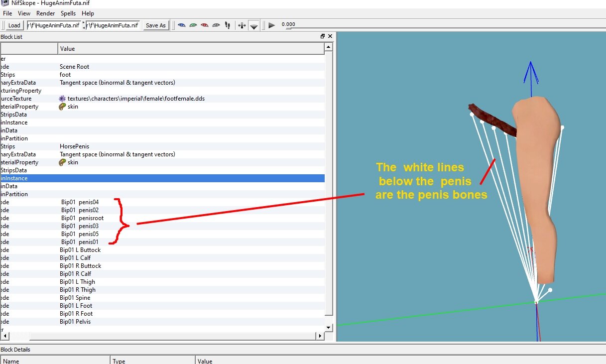Select the Bip01 L Thigh node
This screenshot has height=364, width=606.
[x=162, y=282]
